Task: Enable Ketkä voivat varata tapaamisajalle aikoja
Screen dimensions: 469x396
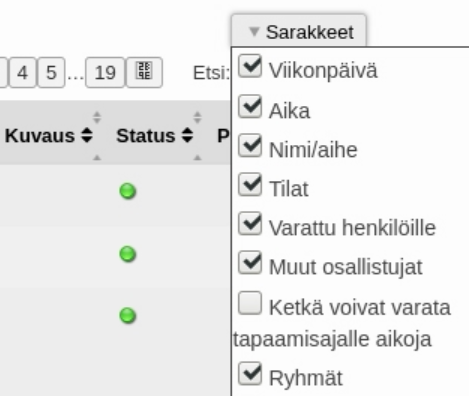Action: (250, 303)
